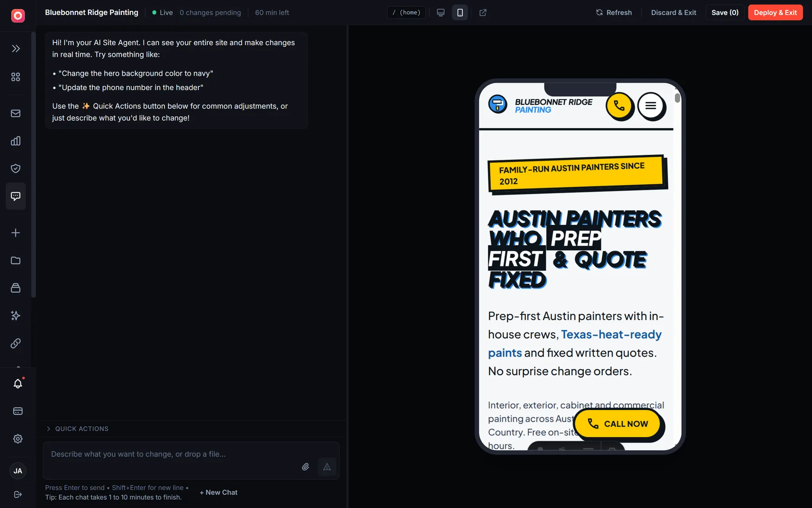Open the shield checkmark security icon

pos(16,168)
